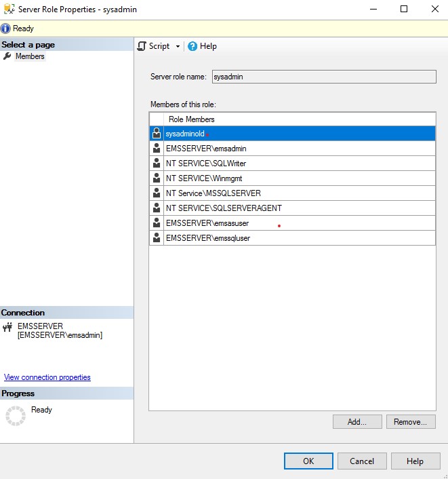This screenshot has width=448, height=479.
Task: Confirm with the OK button
Action: [308, 461]
